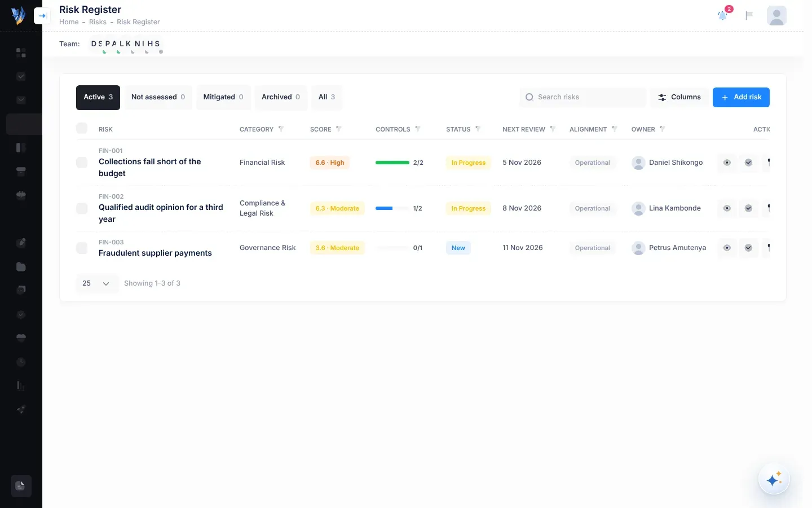Click the flag icon in header
Screen dimensions: 812x508
pos(749,15)
